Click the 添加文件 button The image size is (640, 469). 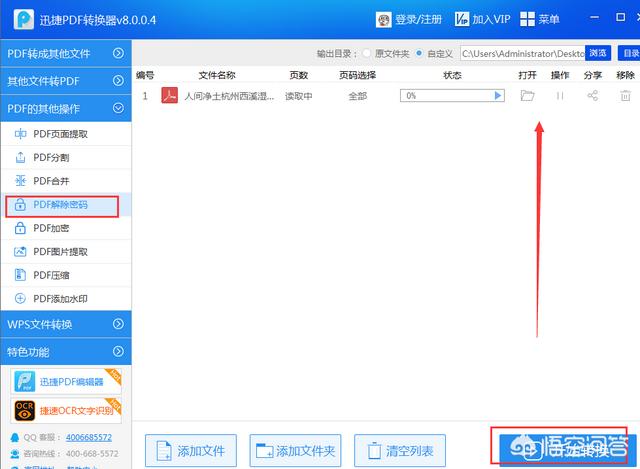tap(191, 451)
